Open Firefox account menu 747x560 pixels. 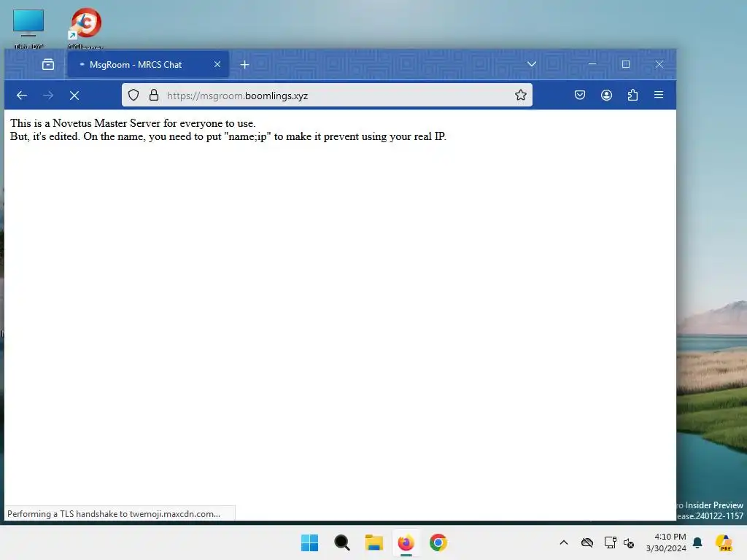[x=606, y=96]
